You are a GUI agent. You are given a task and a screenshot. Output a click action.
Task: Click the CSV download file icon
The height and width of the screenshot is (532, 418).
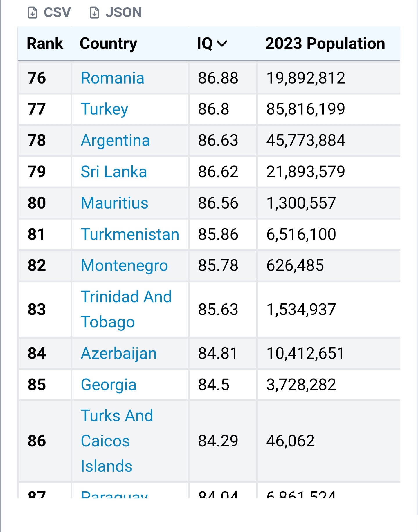click(33, 13)
